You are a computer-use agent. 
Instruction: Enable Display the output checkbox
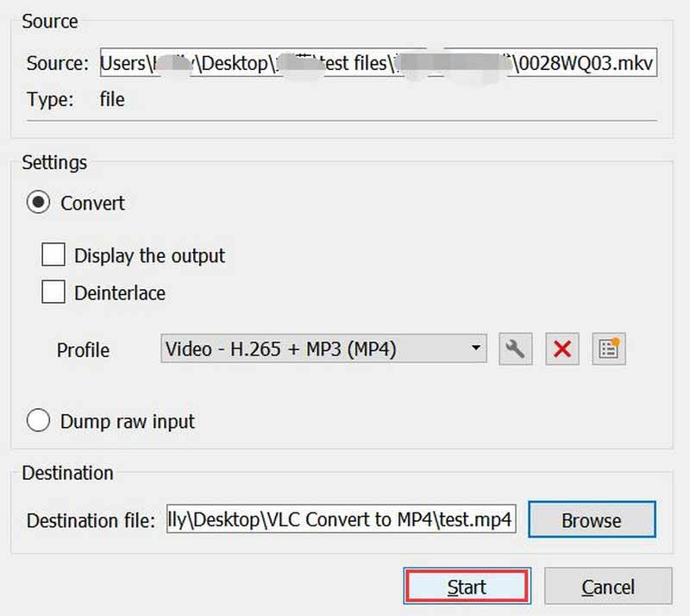tap(53, 255)
